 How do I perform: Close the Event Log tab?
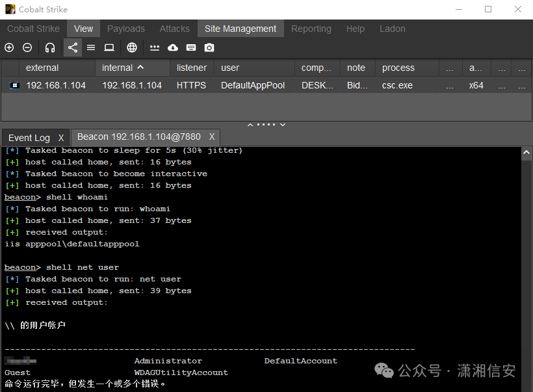(x=61, y=138)
